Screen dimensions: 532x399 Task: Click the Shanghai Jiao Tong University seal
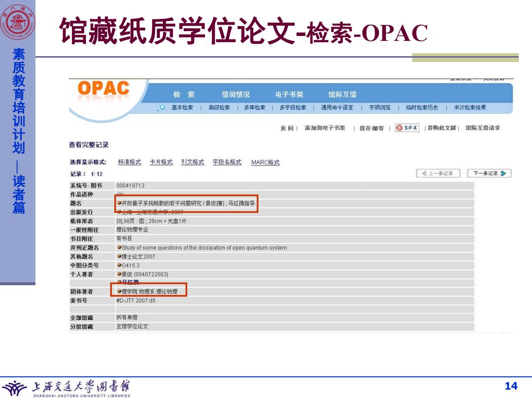18,22
